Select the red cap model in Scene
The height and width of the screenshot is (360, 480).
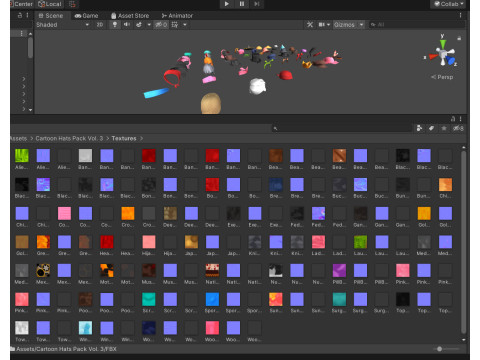[x=285, y=75]
